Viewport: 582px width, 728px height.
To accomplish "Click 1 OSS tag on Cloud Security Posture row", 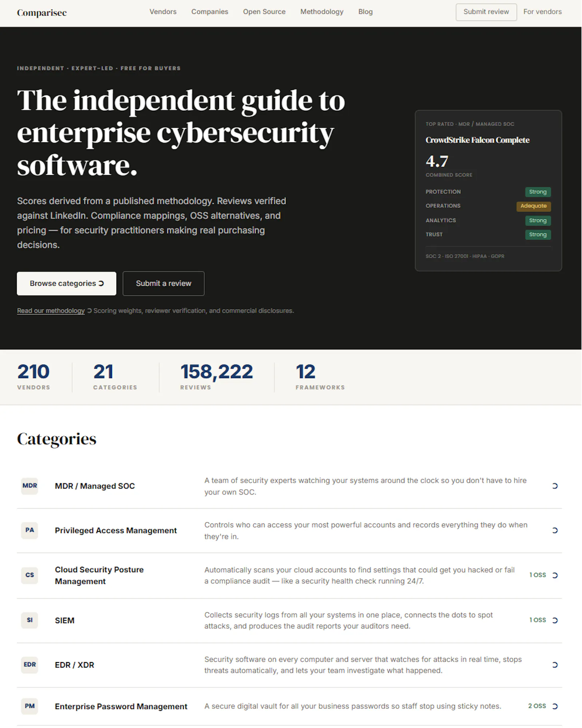I will pos(538,575).
